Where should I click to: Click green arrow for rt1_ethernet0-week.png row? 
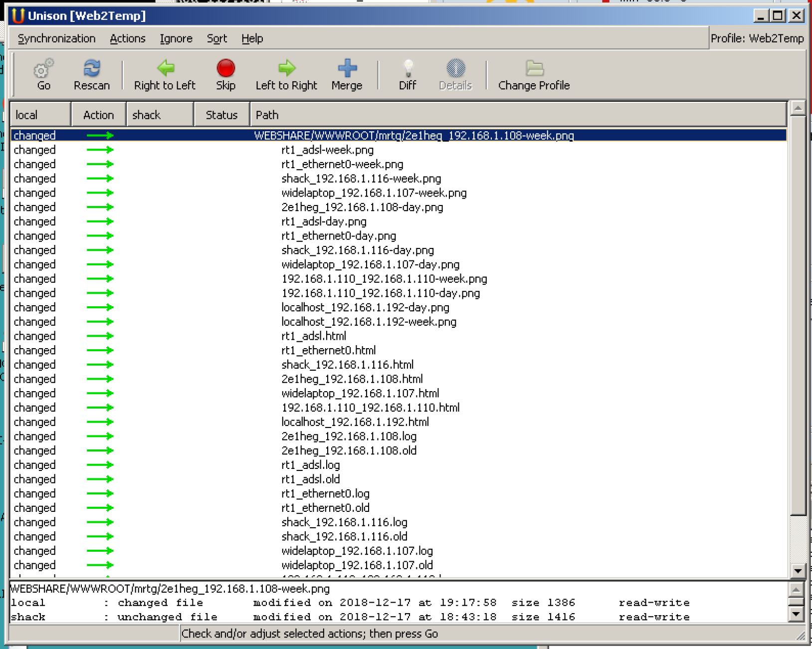pyautogui.click(x=100, y=164)
